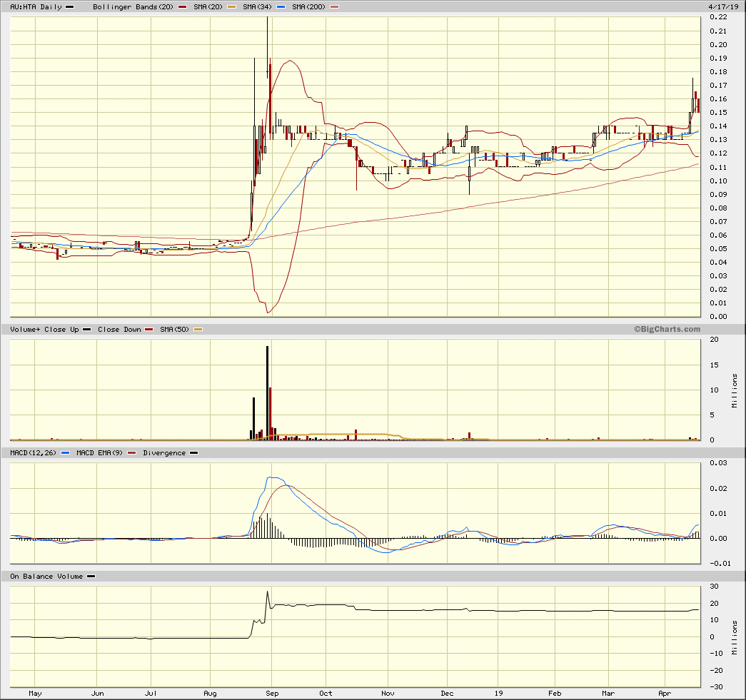The width and height of the screenshot is (746, 700).
Task: Click the Volume+ Close Up label
Action: click(44, 329)
